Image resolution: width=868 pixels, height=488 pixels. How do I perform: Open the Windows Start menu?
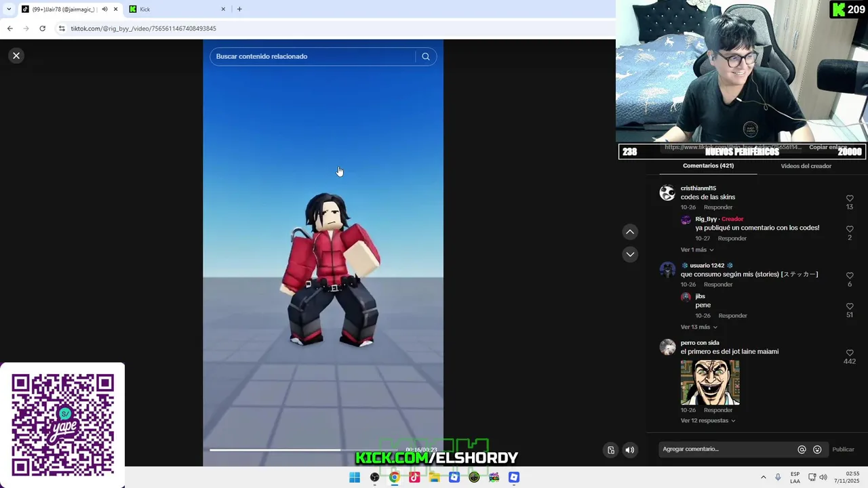point(355,477)
